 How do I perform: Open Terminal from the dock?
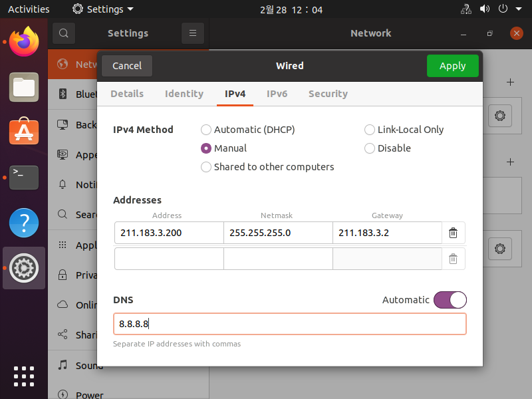[x=24, y=178]
